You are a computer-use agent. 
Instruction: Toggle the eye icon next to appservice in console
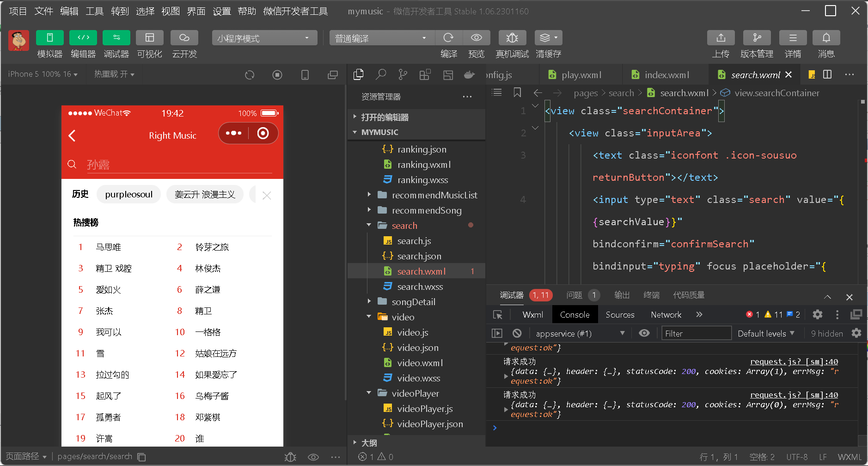click(x=644, y=333)
